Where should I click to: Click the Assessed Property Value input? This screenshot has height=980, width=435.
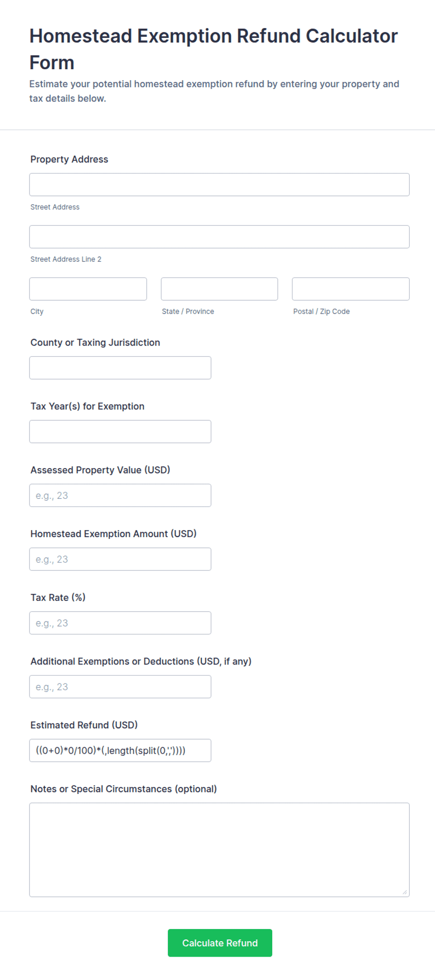120,495
